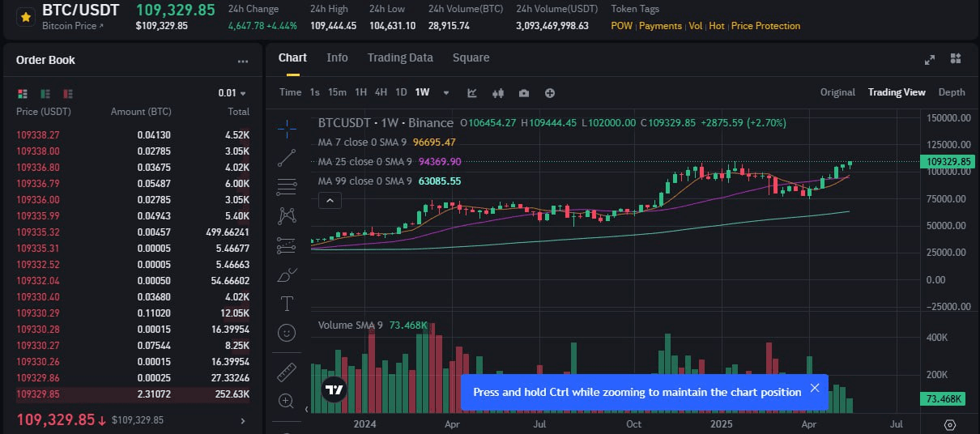Select the 1W time interval

(x=422, y=92)
